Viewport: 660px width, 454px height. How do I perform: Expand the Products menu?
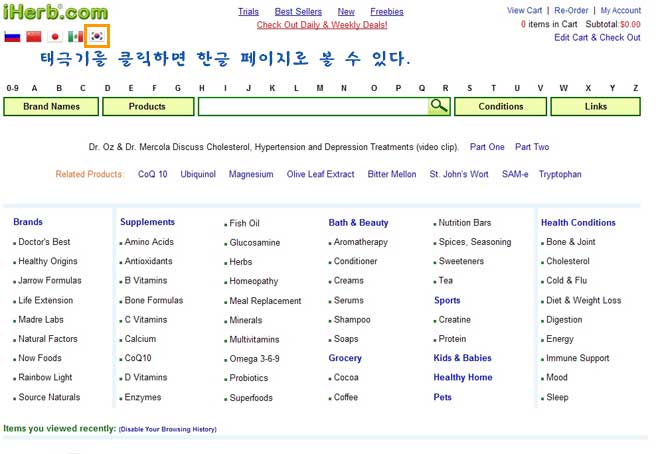[x=147, y=106]
